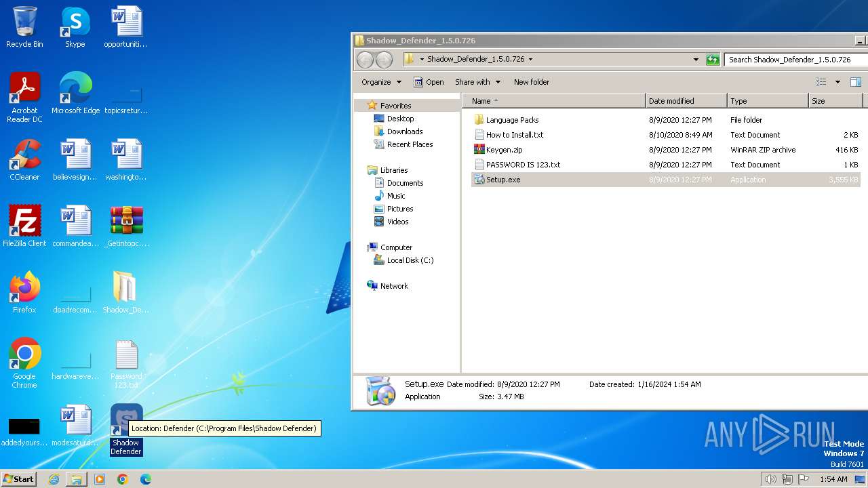This screenshot has width=868, height=488.
Task: Select the Microsoft Edge desktop shortcut
Action: tap(75, 94)
